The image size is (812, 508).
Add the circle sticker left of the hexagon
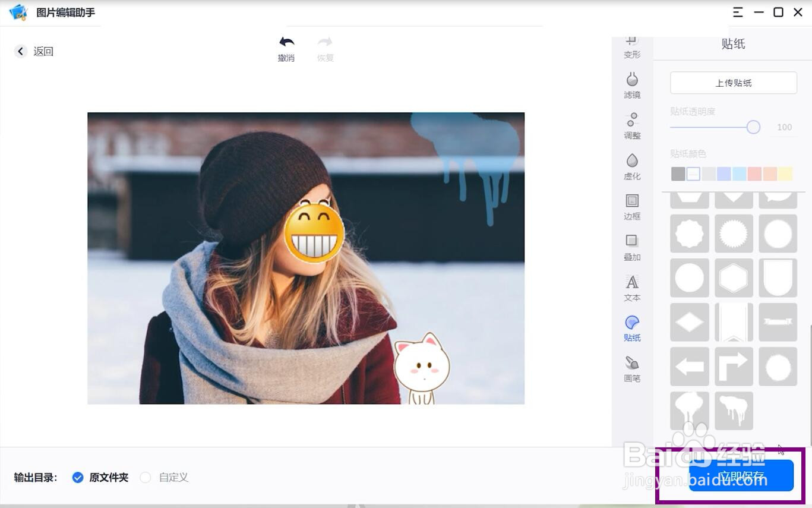pos(690,277)
